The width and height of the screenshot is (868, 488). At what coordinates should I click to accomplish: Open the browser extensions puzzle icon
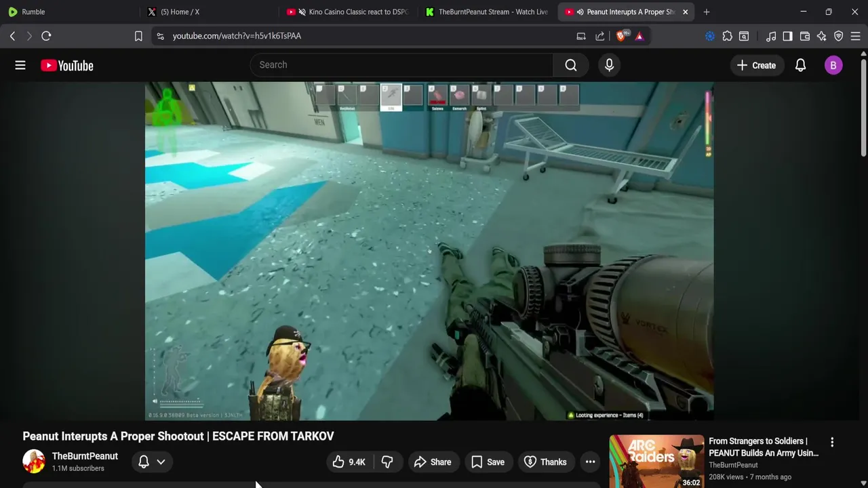727,36
